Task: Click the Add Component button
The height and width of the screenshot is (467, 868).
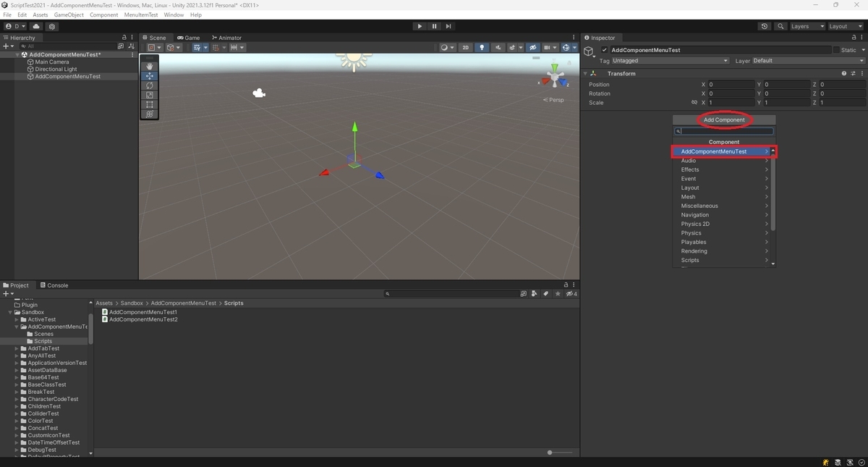Action: pyautogui.click(x=724, y=119)
